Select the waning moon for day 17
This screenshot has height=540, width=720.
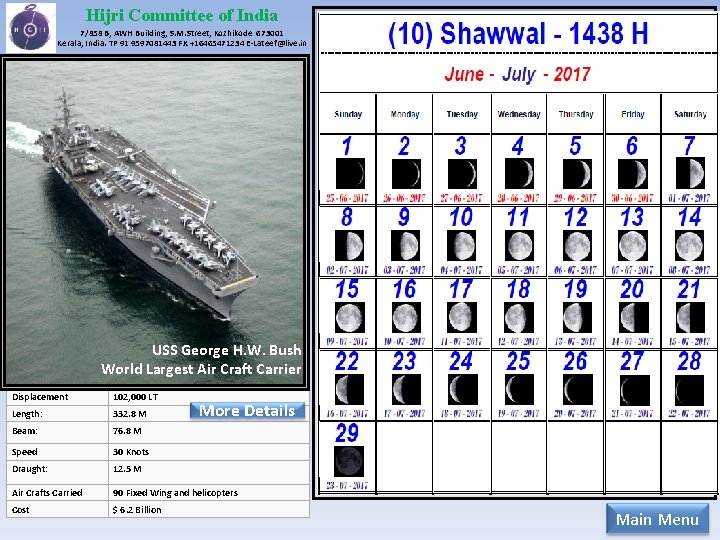point(461,317)
